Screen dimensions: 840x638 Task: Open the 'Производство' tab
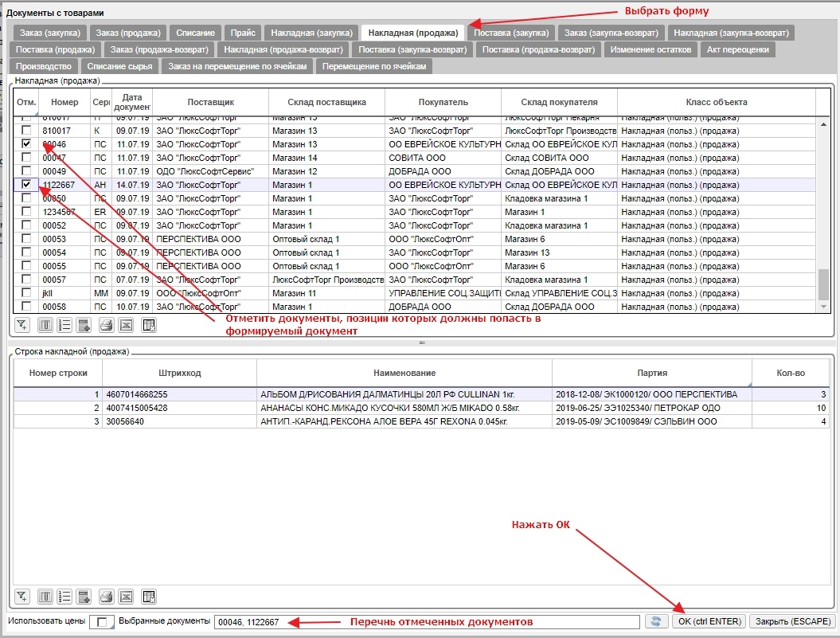click(x=44, y=67)
